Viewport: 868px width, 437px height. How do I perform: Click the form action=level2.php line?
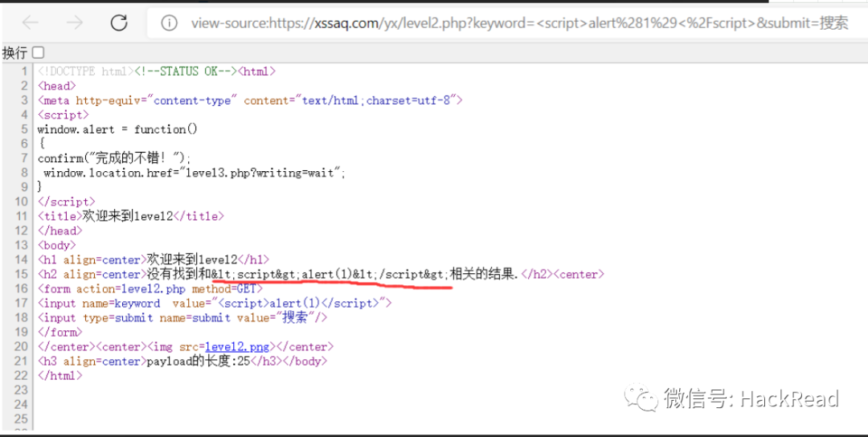tap(150, 288)
